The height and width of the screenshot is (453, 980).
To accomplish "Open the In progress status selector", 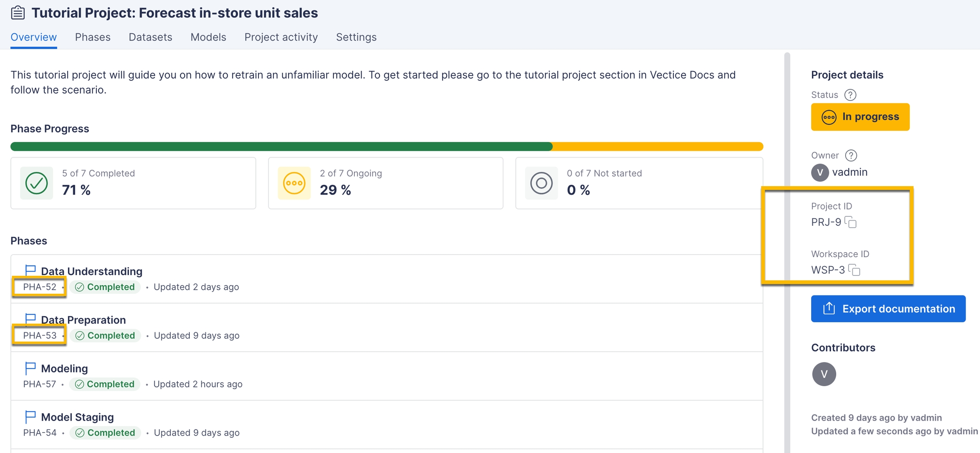I will [x=860, y=117].
